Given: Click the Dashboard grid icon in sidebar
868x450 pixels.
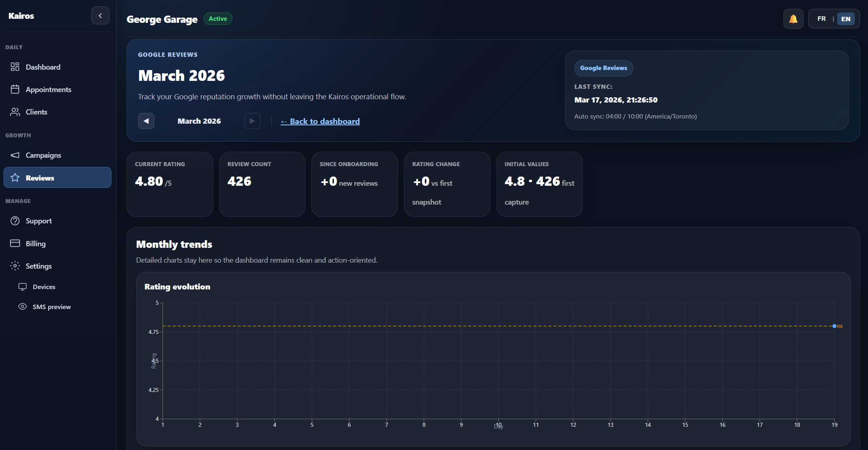Looking at the screenshot, I should pyautogui.click(x=15, y=67).
